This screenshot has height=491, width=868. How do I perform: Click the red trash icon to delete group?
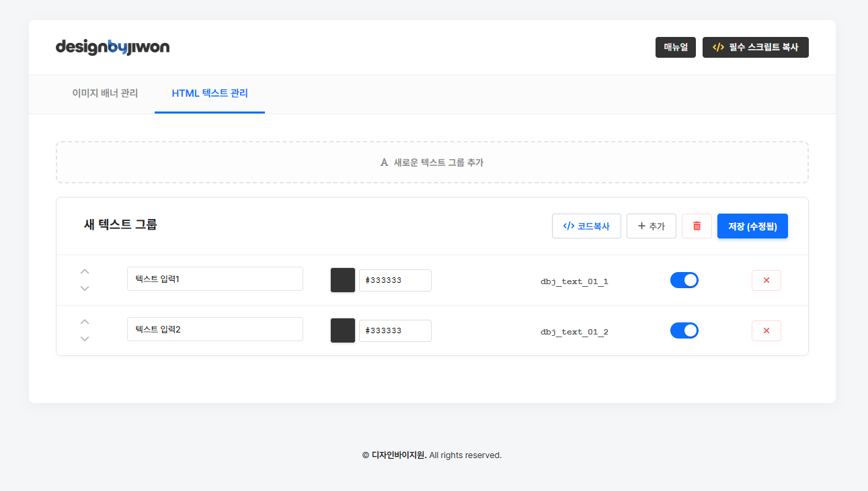(697, 226)
